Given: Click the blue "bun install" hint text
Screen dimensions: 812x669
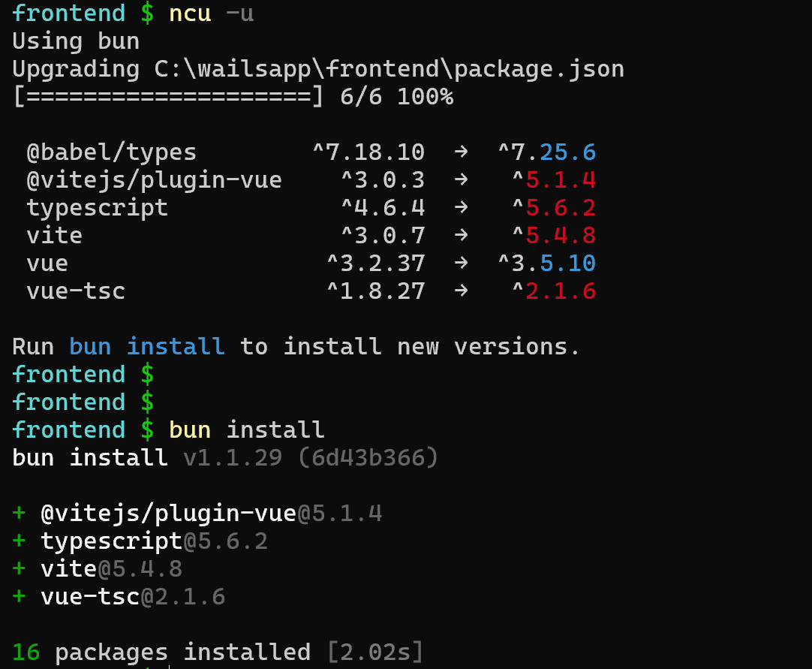Looking at the screenshot, I should click(x=147, y=347).
